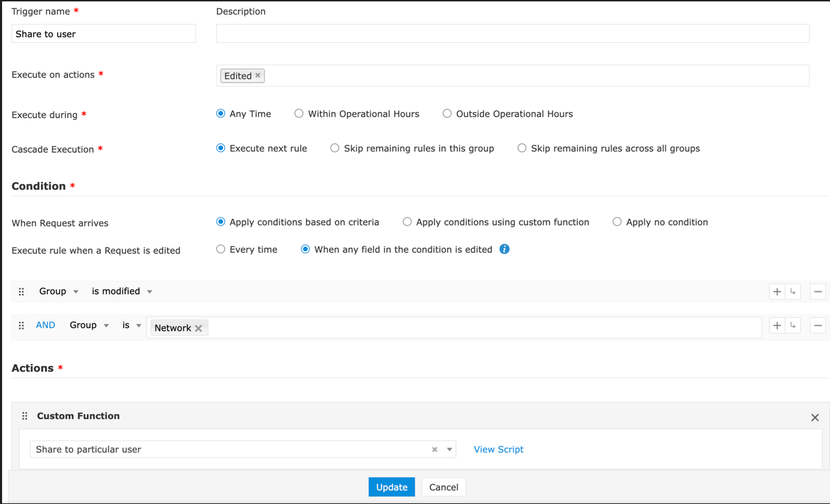Open the View Script link

tap(498, 450)
